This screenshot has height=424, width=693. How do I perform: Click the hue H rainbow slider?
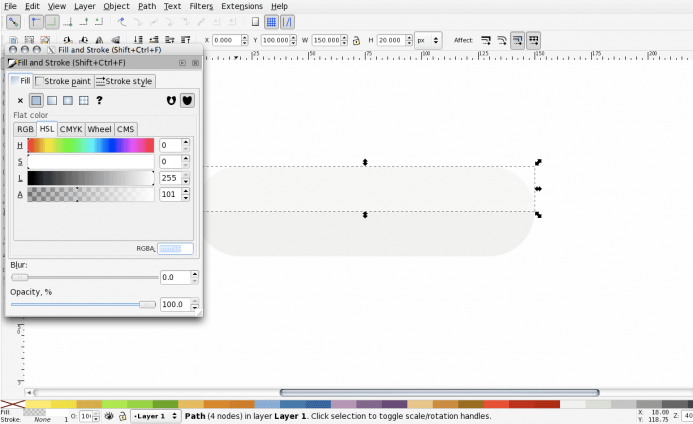tap(91, 145)
